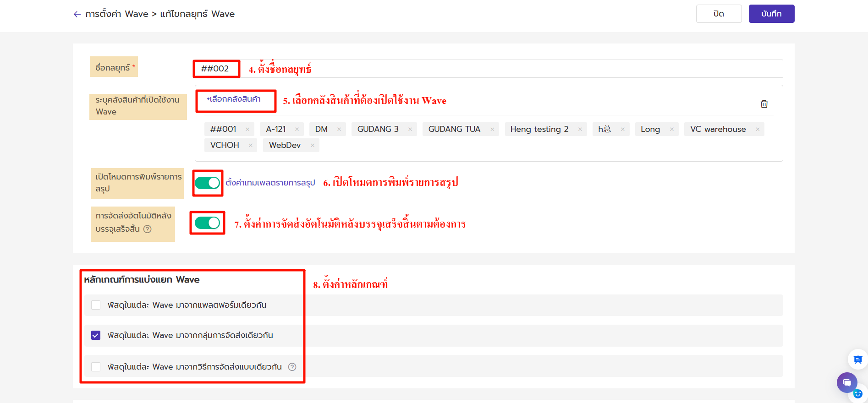
Task: Remove the WebDev warehouse tag
Action: (x=313, y=145)
